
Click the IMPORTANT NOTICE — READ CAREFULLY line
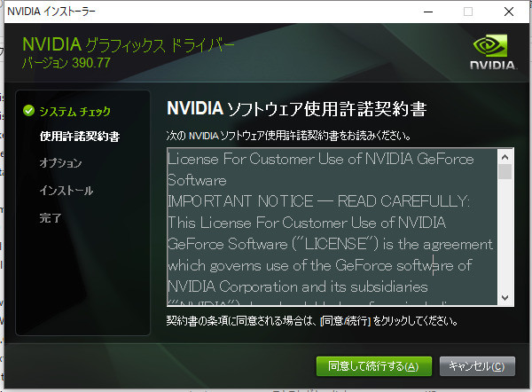click(319, 201)
